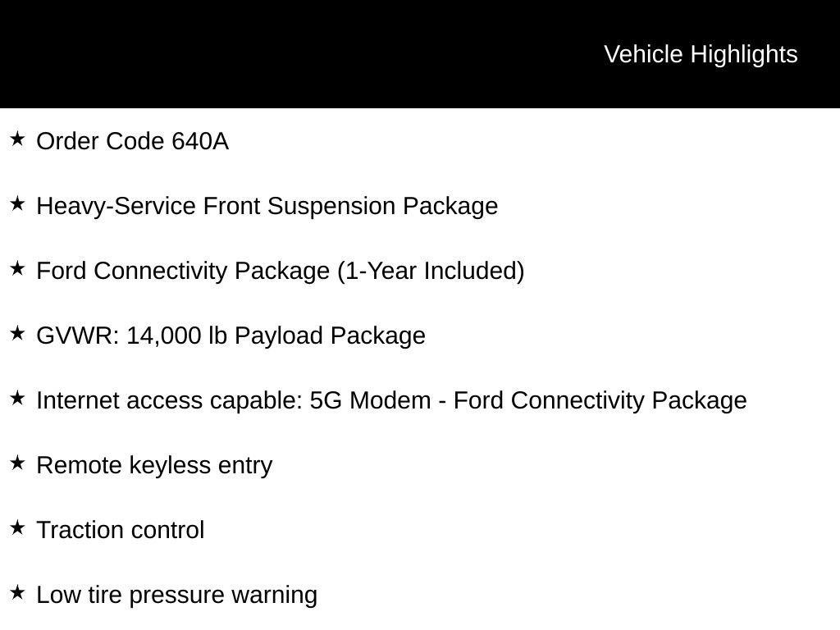Viewport: 840px width, 630px height.
Task: Select the Order Code 640A text
Action: click(x=133, y=142)
